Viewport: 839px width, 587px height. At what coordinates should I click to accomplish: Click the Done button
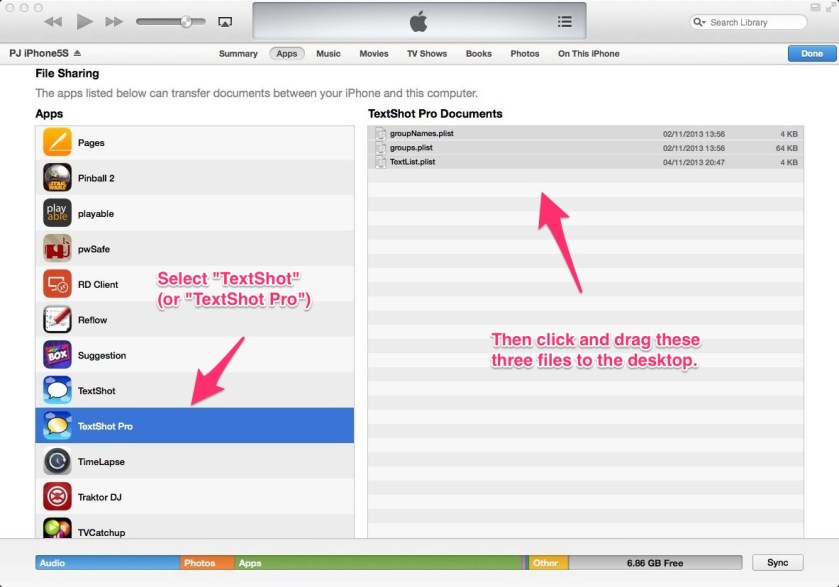tap(812, 54)
